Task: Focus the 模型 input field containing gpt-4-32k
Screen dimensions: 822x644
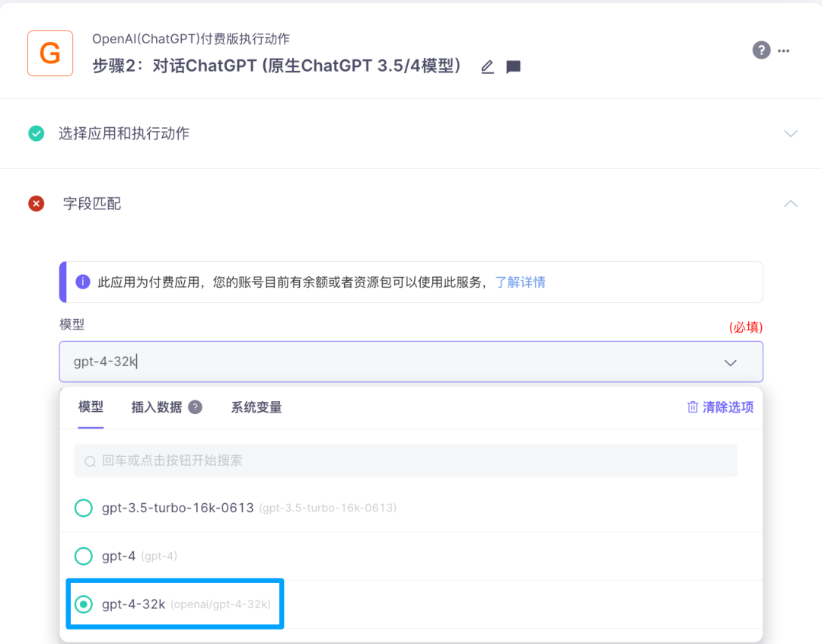Action: coord(411,362)
